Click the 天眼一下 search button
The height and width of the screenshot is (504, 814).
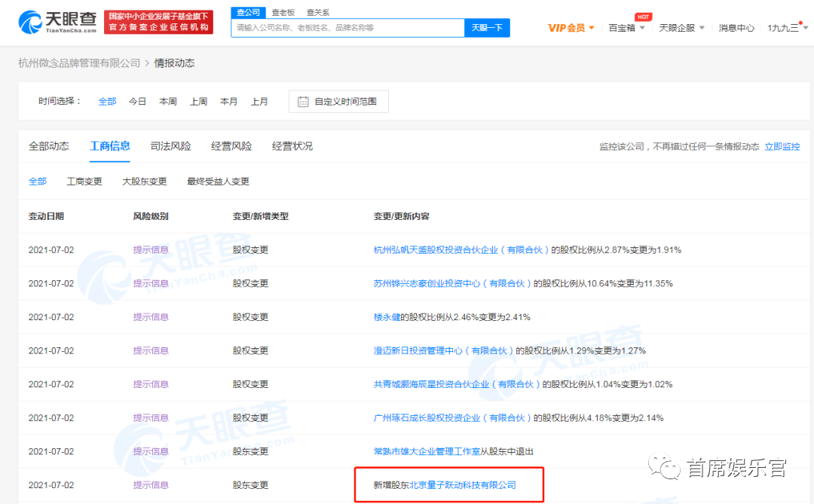click(x=487, y=28)
